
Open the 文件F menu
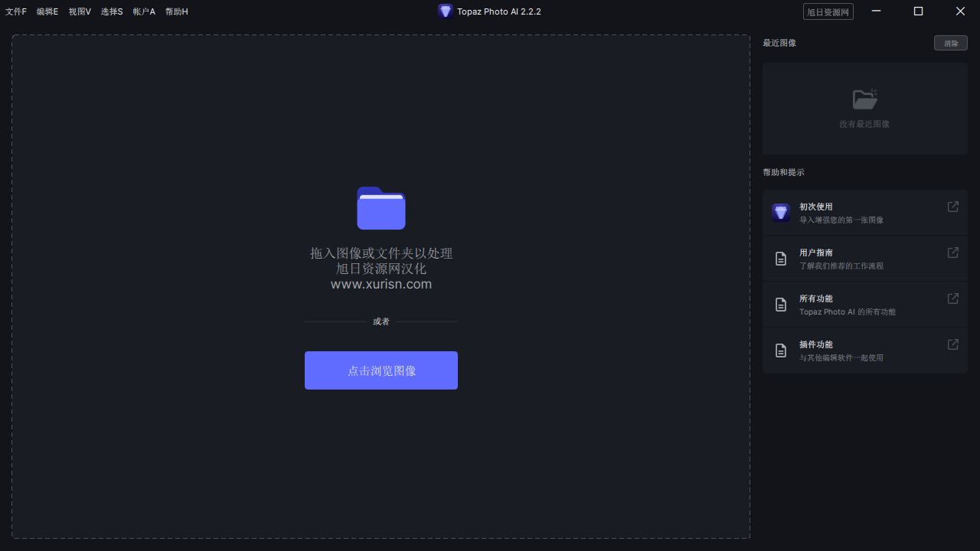click(x=16, y=11)
